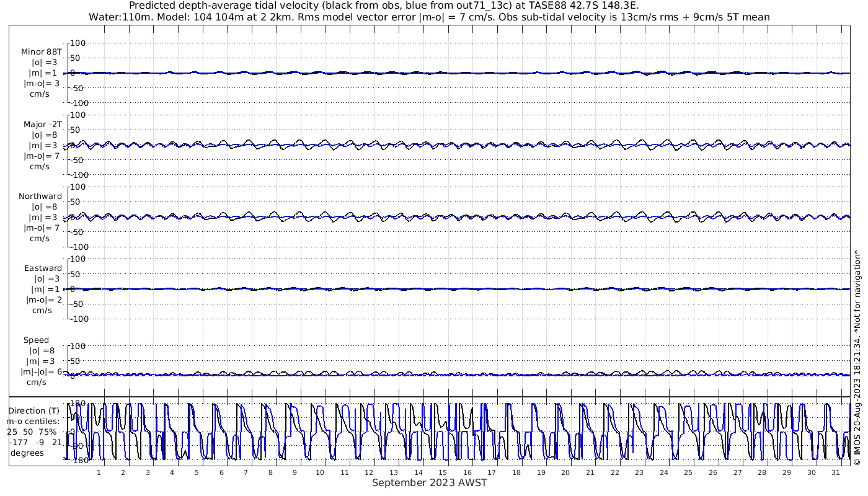Select the 'Minor 88T' panel label
The width and height of the screenshot is (868, 496).
[x=42, y=52]
